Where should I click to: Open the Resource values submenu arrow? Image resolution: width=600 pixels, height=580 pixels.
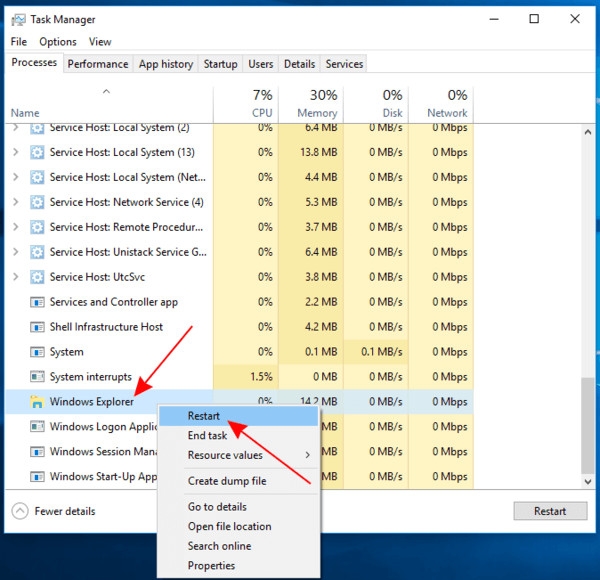[x=308, y=455]
